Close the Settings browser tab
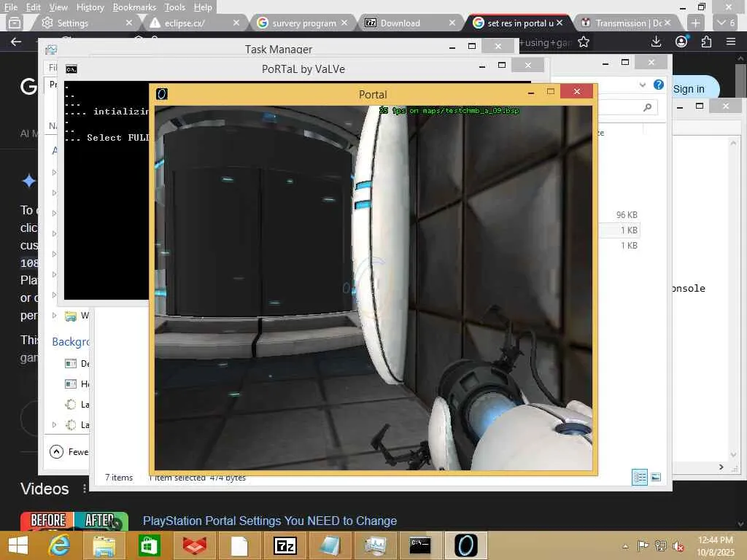The height and width of the screenshot is (560, 747). point(128,23)
